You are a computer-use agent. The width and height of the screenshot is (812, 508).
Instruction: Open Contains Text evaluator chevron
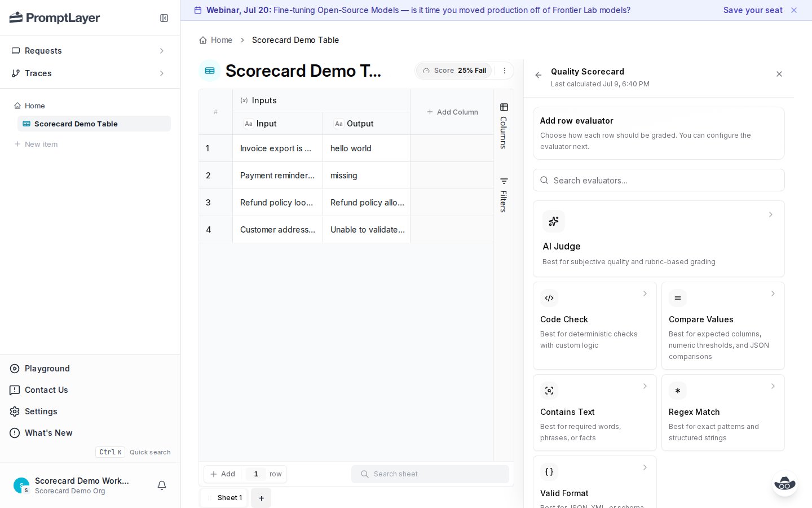click(645, 386)
